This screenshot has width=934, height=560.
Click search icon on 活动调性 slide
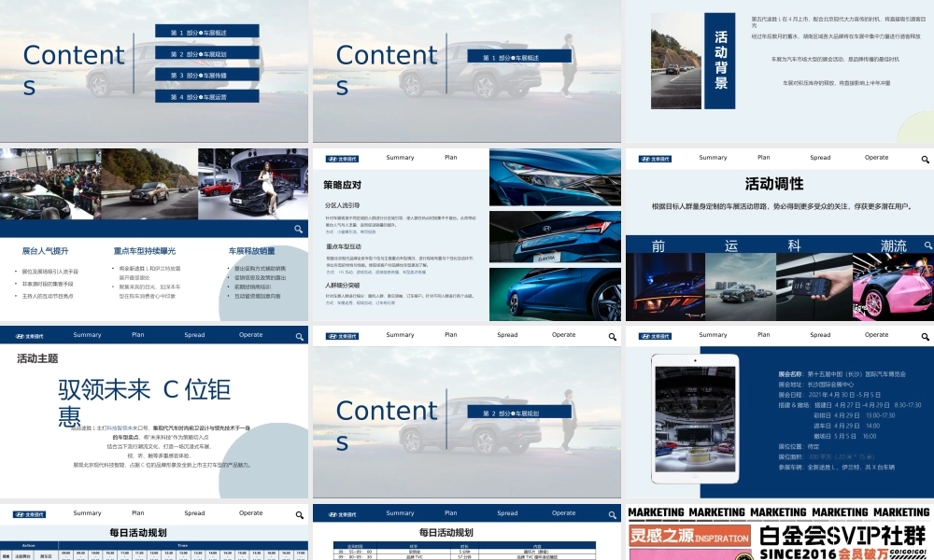928,245
